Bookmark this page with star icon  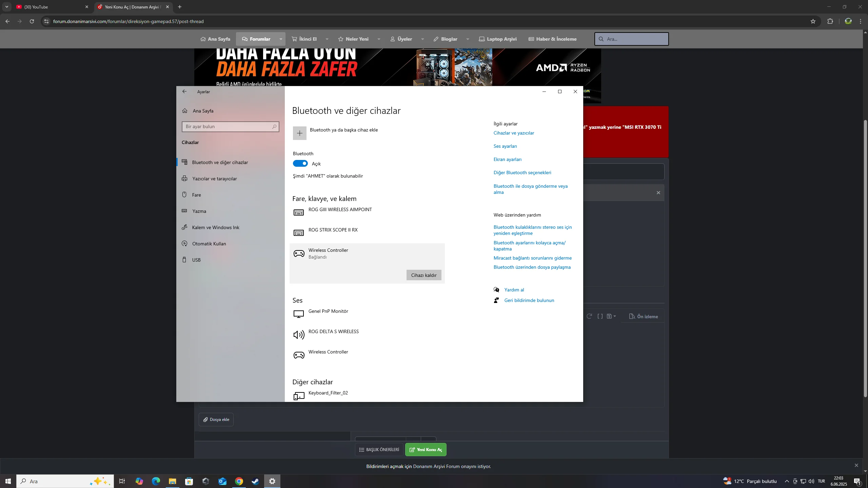[x=813, y=21]
